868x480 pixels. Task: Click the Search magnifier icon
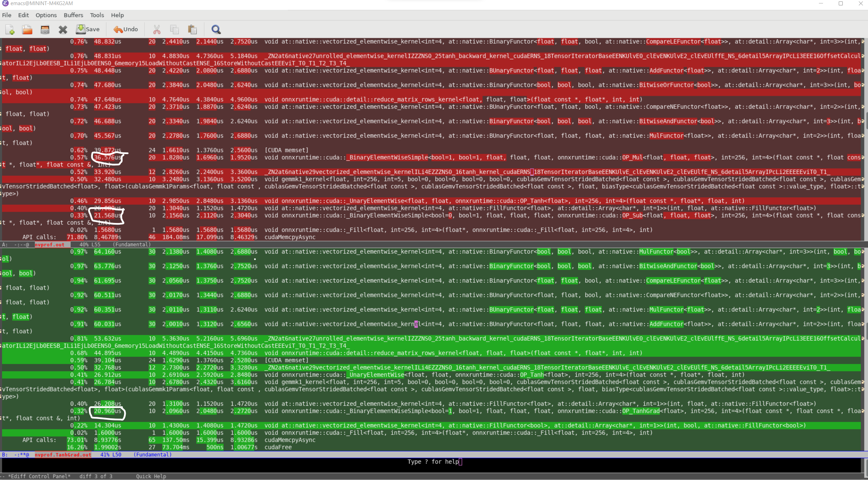pyautogui.click(x=216, y=30)
